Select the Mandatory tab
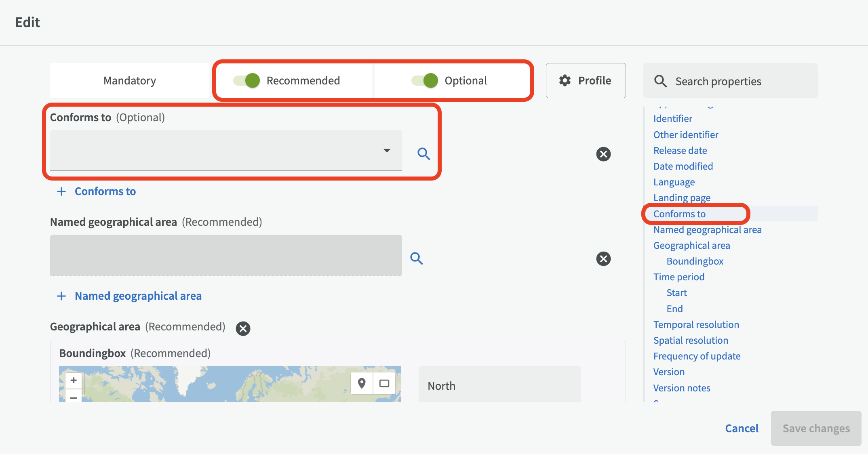868x454 pixels. [130, 80]
